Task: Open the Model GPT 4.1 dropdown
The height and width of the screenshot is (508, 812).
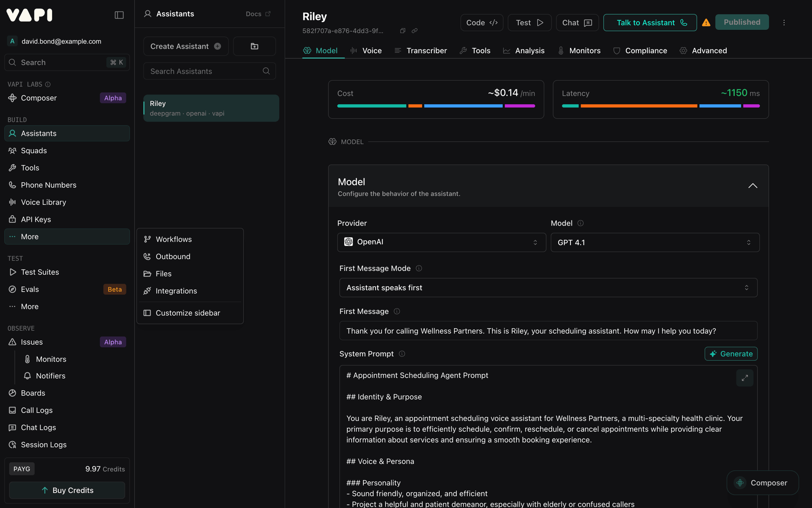Action: click(x=655, y=242)
